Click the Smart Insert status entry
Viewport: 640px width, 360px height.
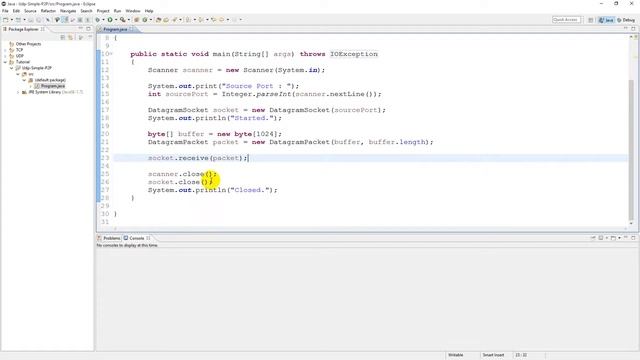pos(493,355)
